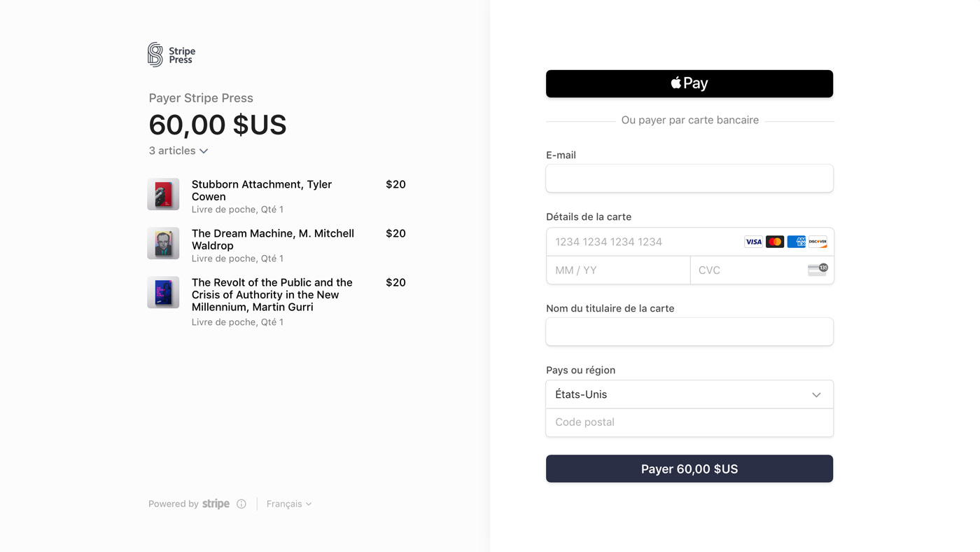Focus the cardholder name field
The width and height of the screenshot is (980, 552).
[689, 331]
